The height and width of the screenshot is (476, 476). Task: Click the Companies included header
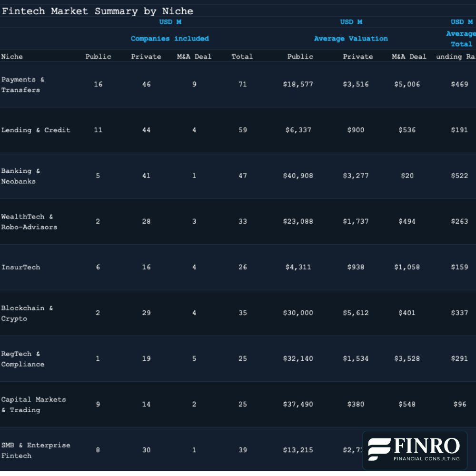pyautogui.click(x=169, y=38)
